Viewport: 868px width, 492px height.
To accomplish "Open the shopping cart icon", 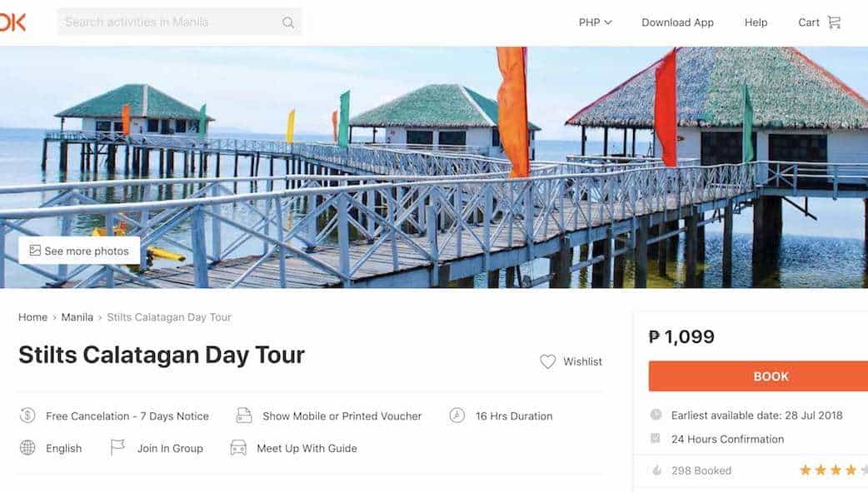I will pyautogui.click(x=834, y=22).
